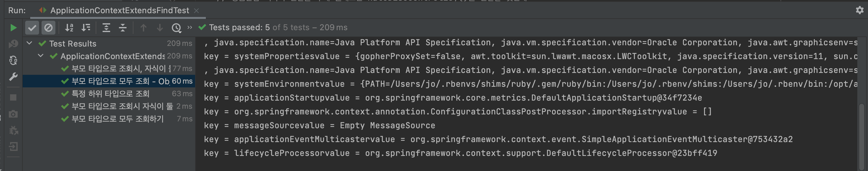This screenshot has height=171, width=868.
Task: Sort test results by duration
Action: [86, 28]
